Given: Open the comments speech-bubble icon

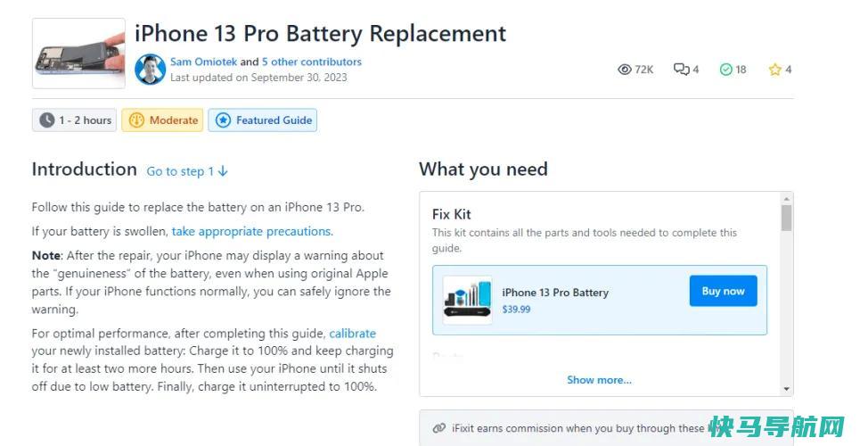Looking at the screenshot, I should tap(681, 70).
